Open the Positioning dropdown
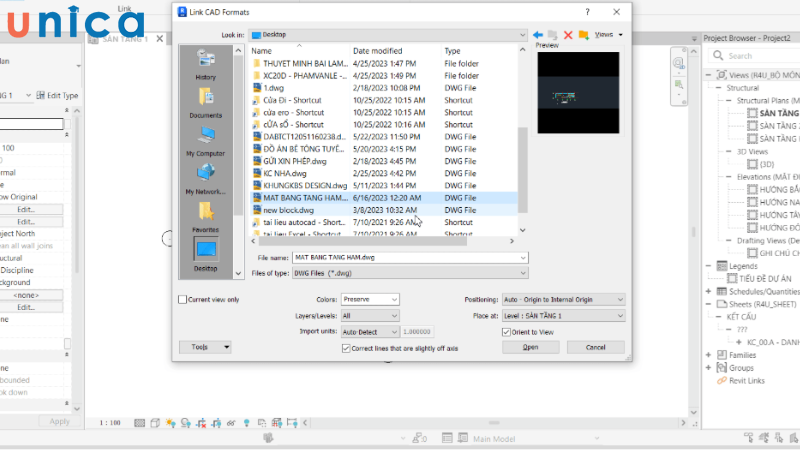The height and width of the screenshot is (450, 800). pyautogui.click(x=563, y=299)
